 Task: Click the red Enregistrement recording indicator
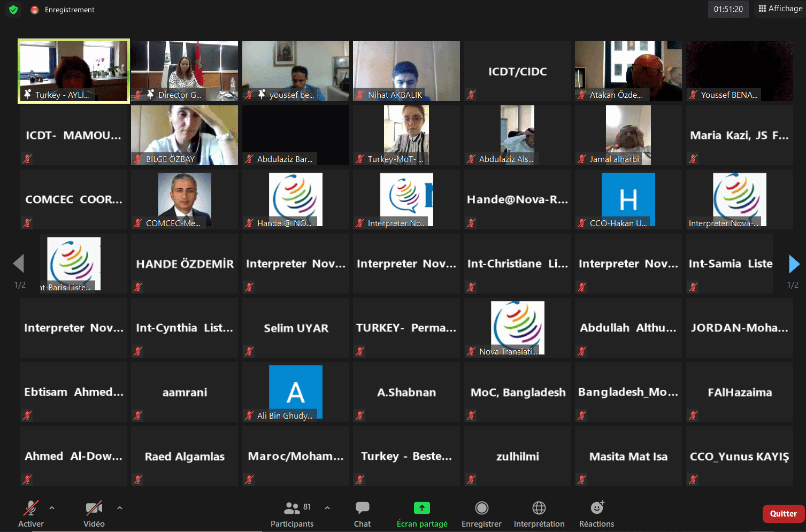35,10
